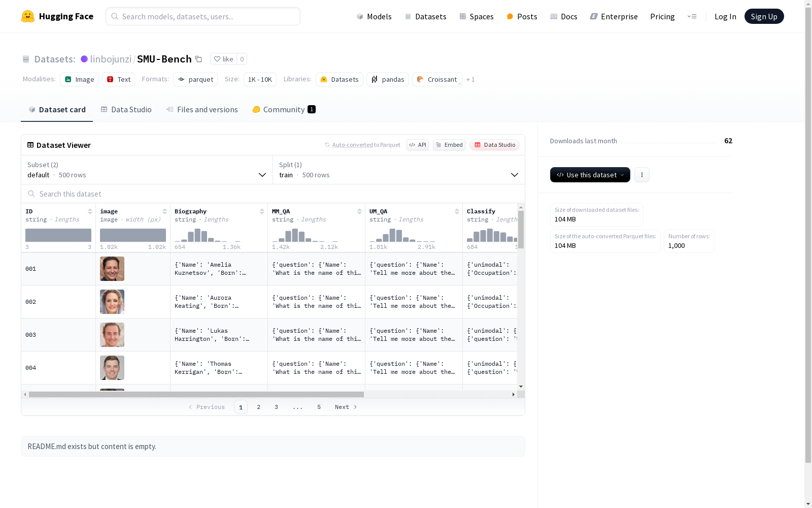Click the Sign Up button

764,16
